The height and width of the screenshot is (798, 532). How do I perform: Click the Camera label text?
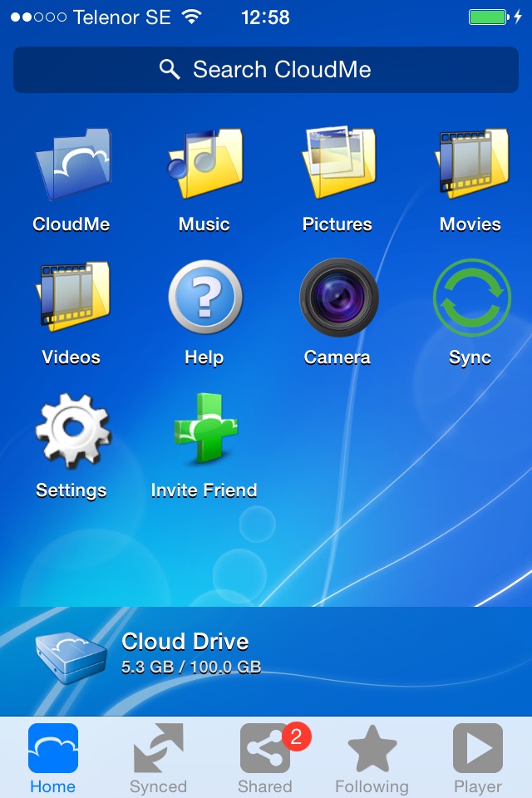[x=337, y=357]
